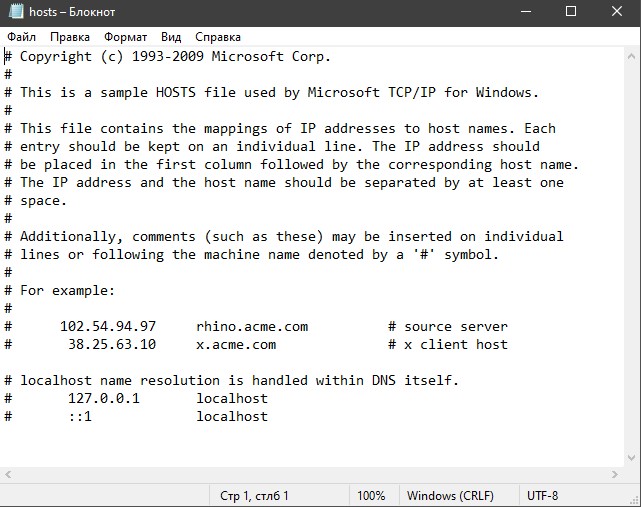Click the 100% zoom status field

pyautogui.click(x=371, y=496)
